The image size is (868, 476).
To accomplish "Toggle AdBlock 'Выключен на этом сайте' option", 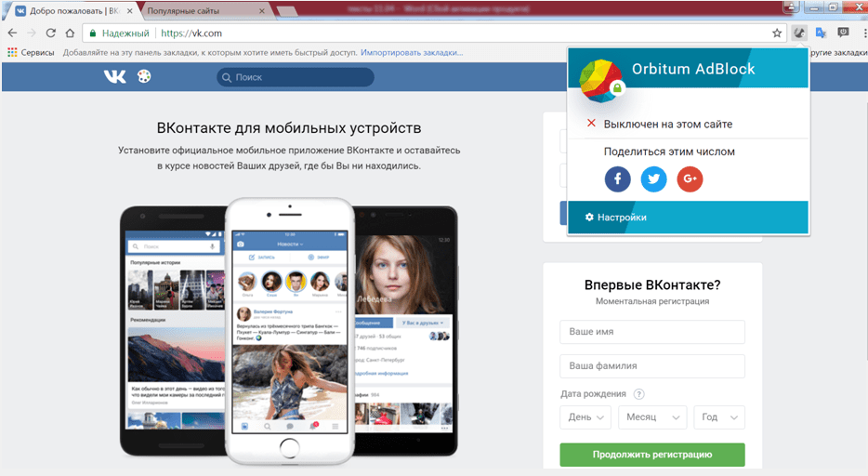I will pos(667,124).
